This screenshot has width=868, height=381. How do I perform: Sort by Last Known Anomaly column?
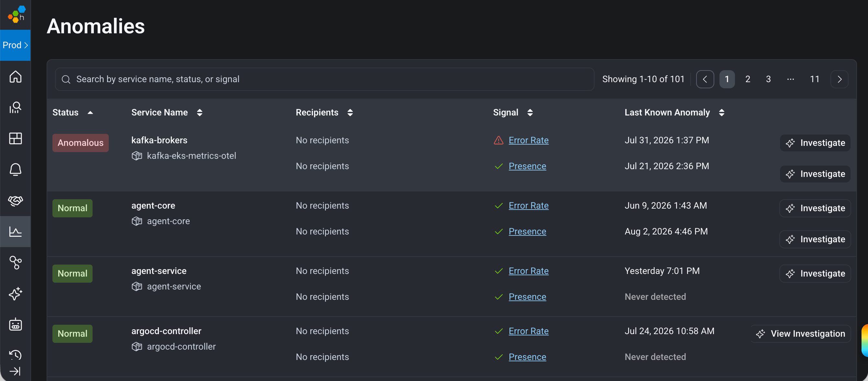click(674, 113)
